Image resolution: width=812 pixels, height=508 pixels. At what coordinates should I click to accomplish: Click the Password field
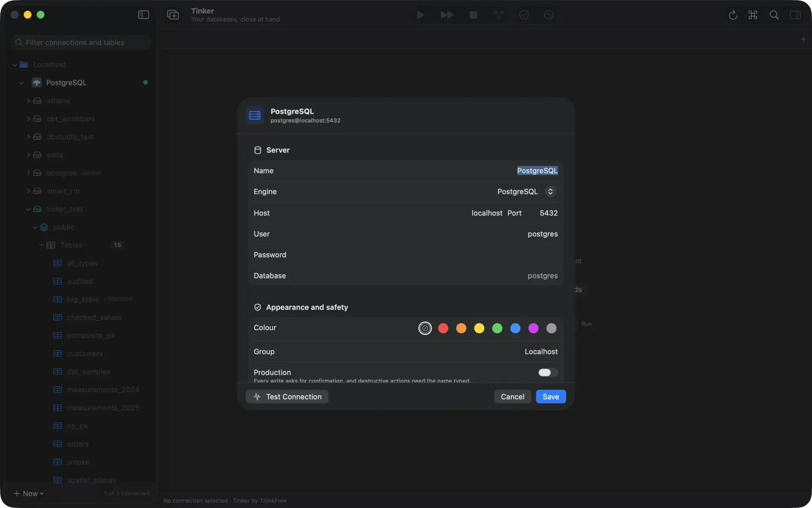pyautogui.click(x=406, y=255)
